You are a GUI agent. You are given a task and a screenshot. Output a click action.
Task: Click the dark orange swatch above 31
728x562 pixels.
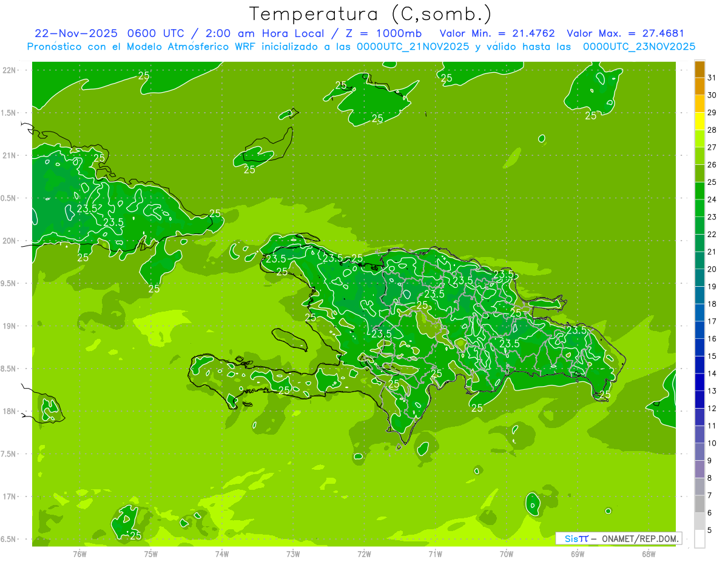(699, 69)
